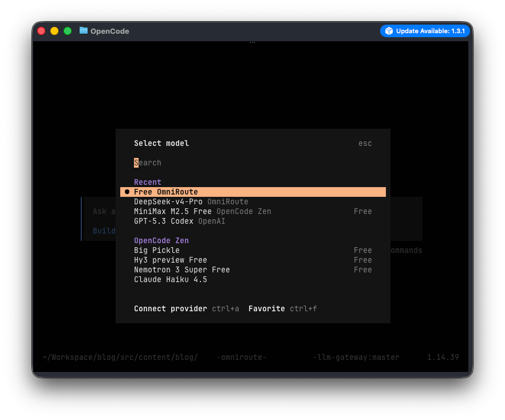This screenshot has height=420, width=505.
Task: Click the Update Available package icon
Action: [389, 31]
